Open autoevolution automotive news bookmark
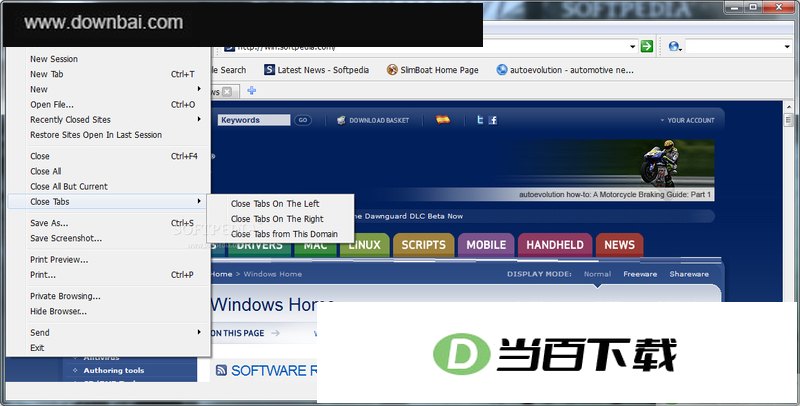The width and height of the screenshot is (800, 406). 565,70
